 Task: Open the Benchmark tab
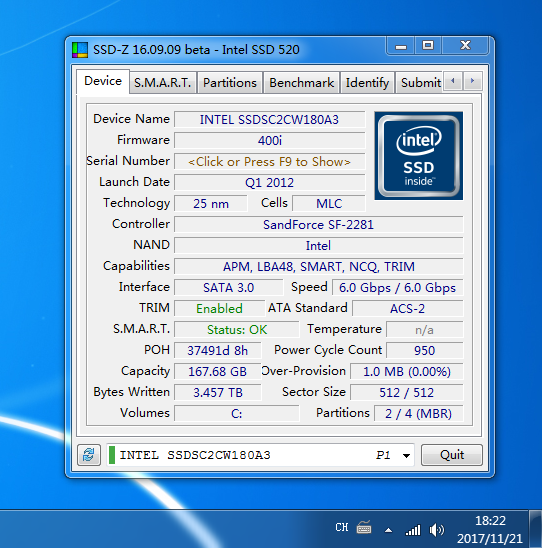302,83
